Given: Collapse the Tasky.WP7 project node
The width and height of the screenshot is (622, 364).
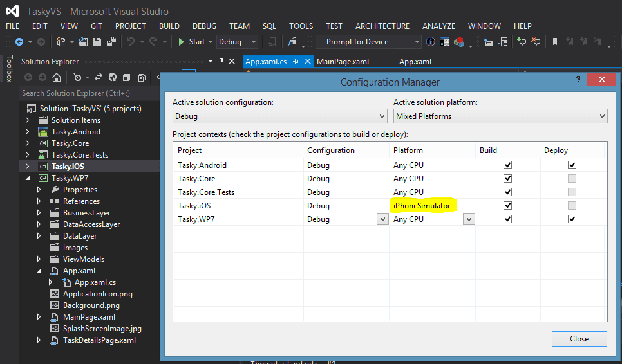Looking at the screenshot, I should 28,178.
